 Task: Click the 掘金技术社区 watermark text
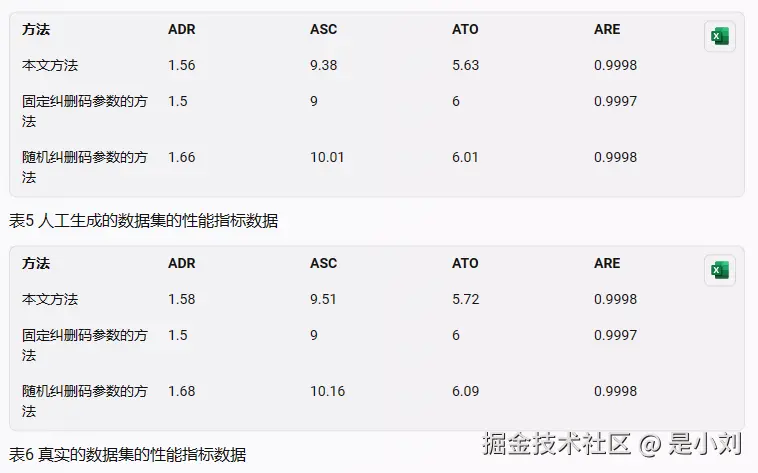pos(556,443)
